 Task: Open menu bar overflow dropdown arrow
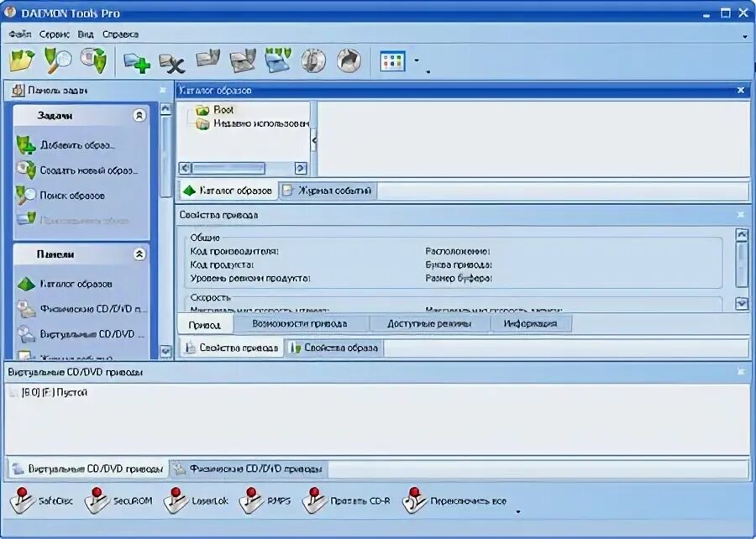pos(745,35)
